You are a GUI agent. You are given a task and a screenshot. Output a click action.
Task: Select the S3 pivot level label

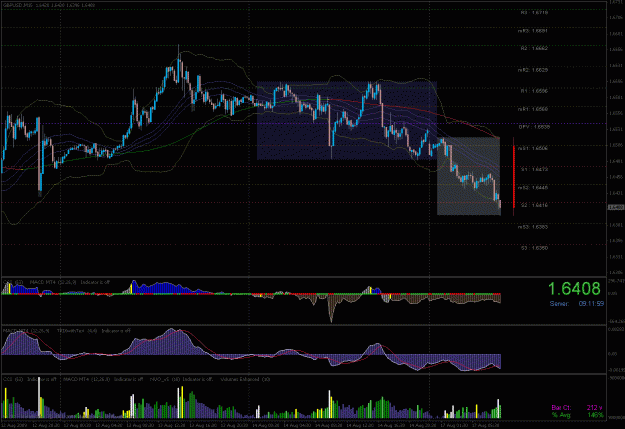coord(534,248)
